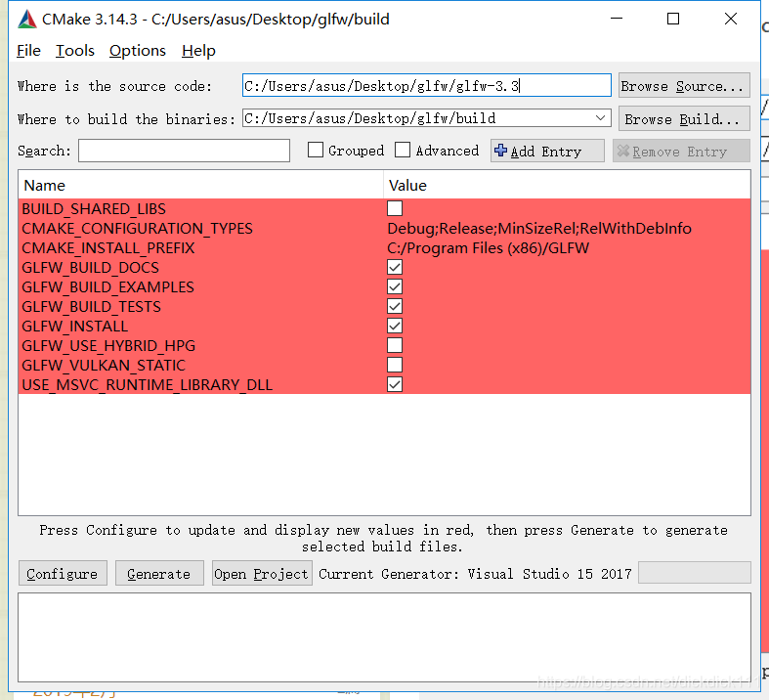Click the Browse Source button
The width and height of the screenshot is (769, 700).
click(x=684, y=85)
